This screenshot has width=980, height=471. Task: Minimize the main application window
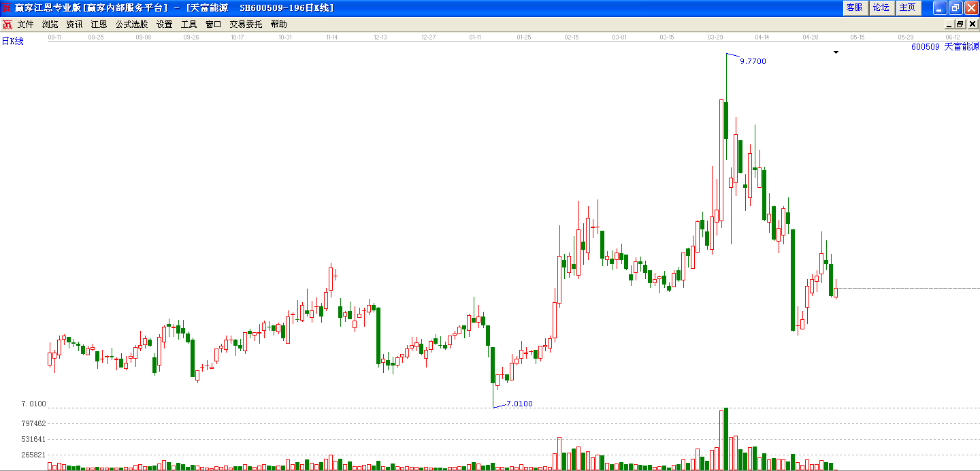coord(940,7)
